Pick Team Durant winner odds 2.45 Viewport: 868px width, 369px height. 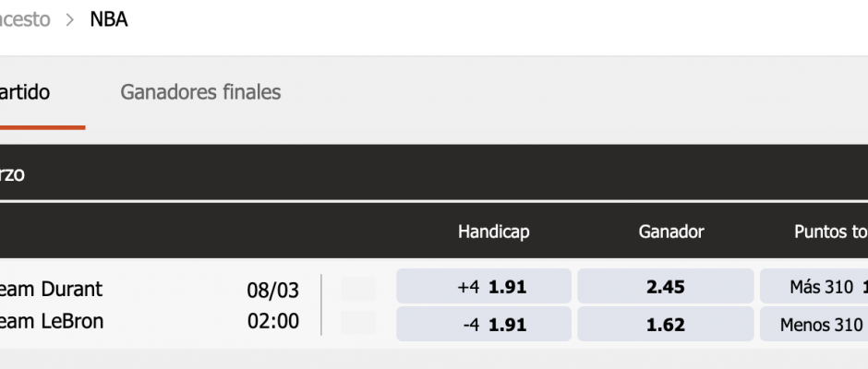coord(666,286)
